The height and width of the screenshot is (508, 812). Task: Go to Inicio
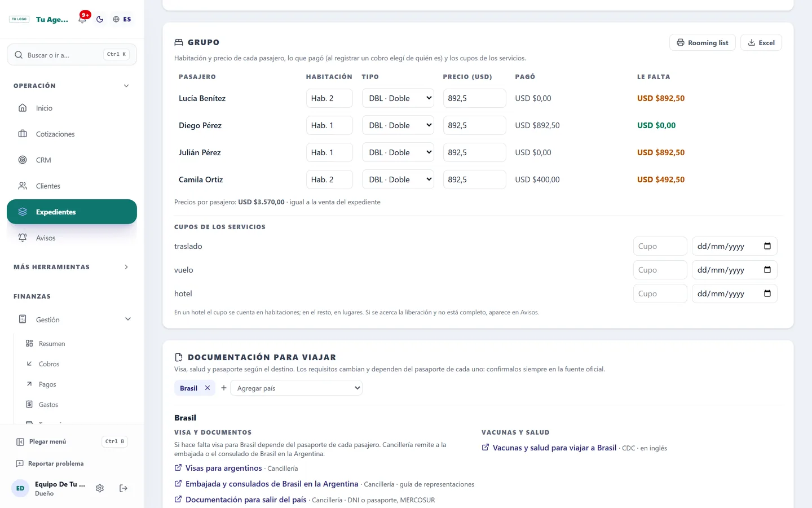72,108
